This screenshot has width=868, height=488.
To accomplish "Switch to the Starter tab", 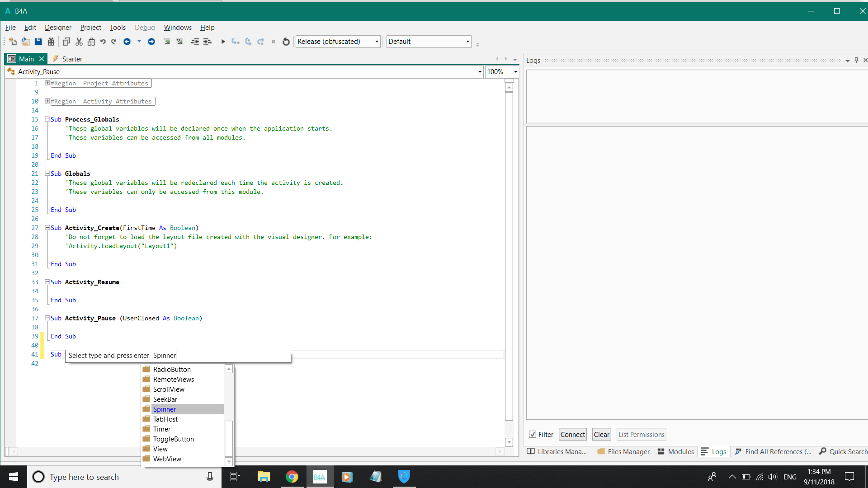I will pos(71,59).
